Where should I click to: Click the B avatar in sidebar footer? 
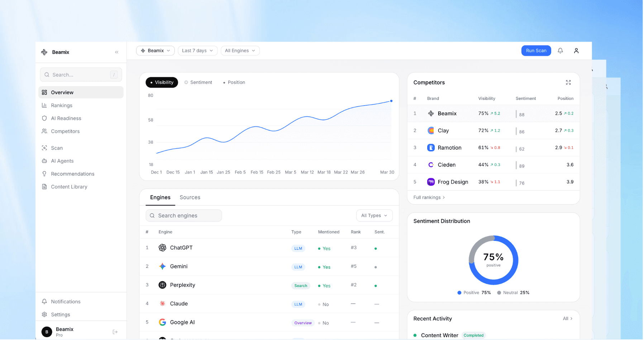(47, 332)
